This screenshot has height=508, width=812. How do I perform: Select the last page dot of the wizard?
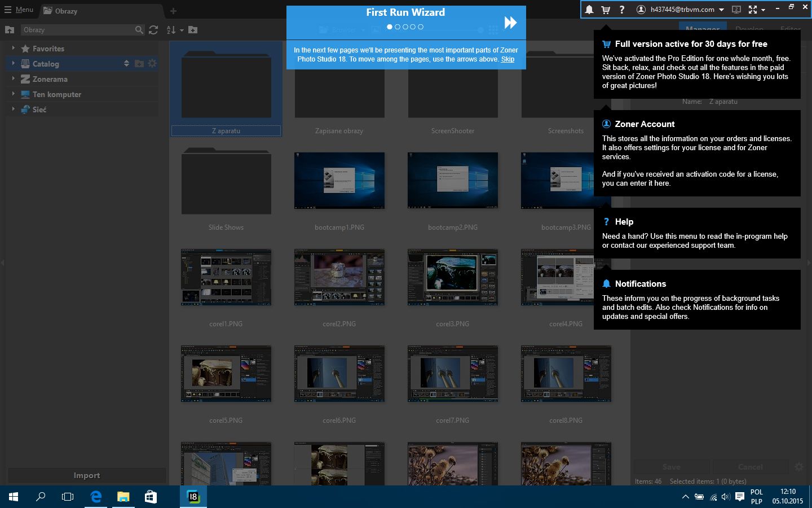(421, 27)
